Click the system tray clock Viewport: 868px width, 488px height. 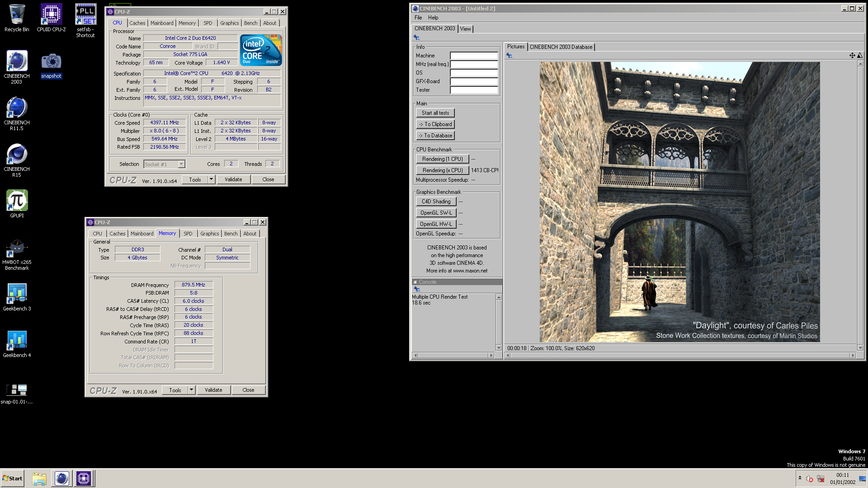(842, 479)
